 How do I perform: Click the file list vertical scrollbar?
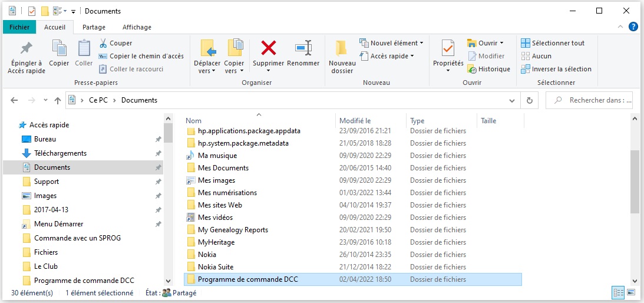(634, 181)
